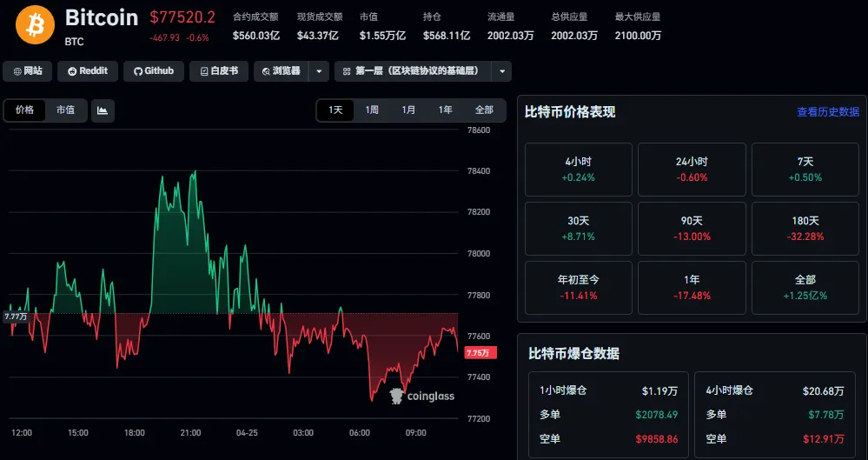The width and height of the screenshot is (868, 460).
Task: Click the 1年 -17.48% performance card
Action: point(692,288)
